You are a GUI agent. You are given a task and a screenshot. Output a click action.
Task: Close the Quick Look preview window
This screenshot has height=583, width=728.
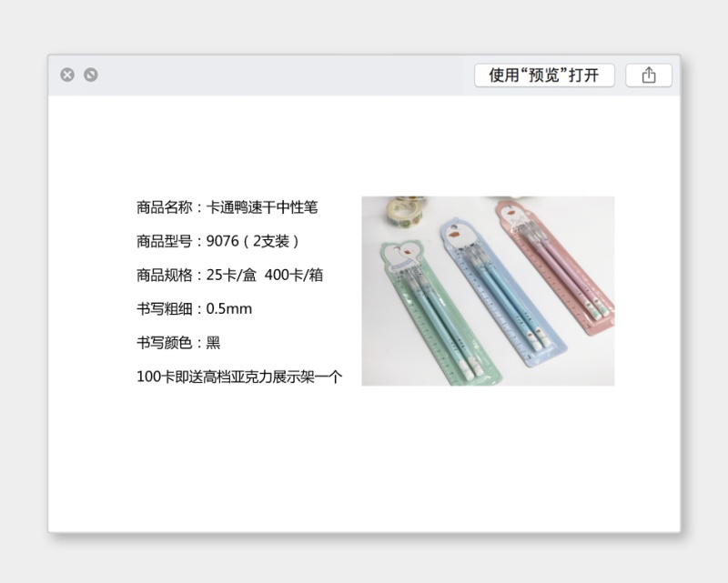click(x=67, y=75)
